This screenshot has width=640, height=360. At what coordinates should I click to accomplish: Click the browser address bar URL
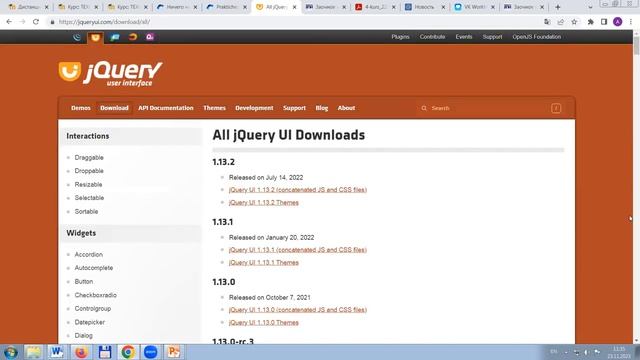click(104, 22)
